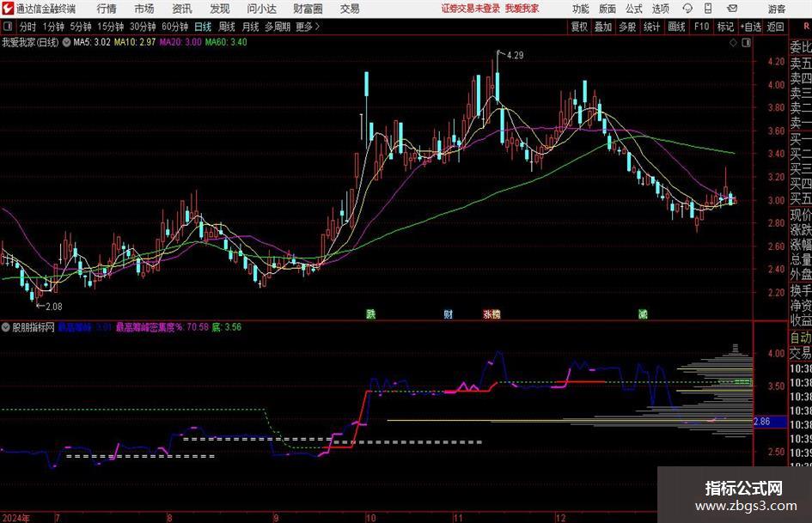Screen dimensions: 812x523
Task: Open the 多周期 view tab
Action: click(x=278, y=27)
